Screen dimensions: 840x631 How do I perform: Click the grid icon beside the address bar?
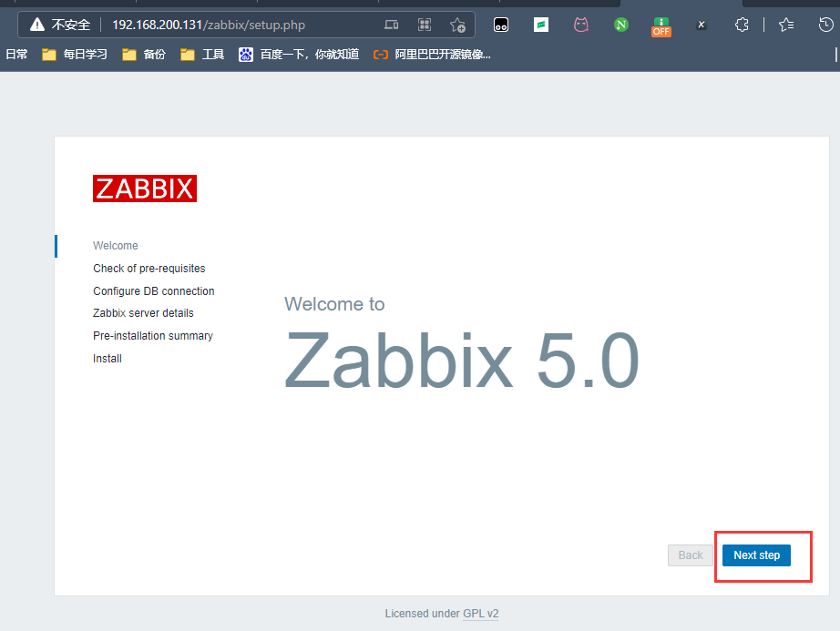coord(425,25)
